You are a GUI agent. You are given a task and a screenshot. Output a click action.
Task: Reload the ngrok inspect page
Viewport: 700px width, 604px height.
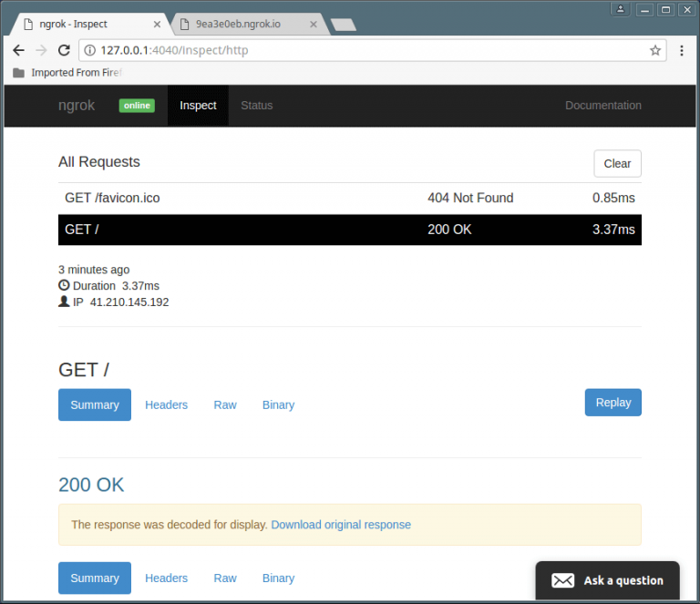65,50
